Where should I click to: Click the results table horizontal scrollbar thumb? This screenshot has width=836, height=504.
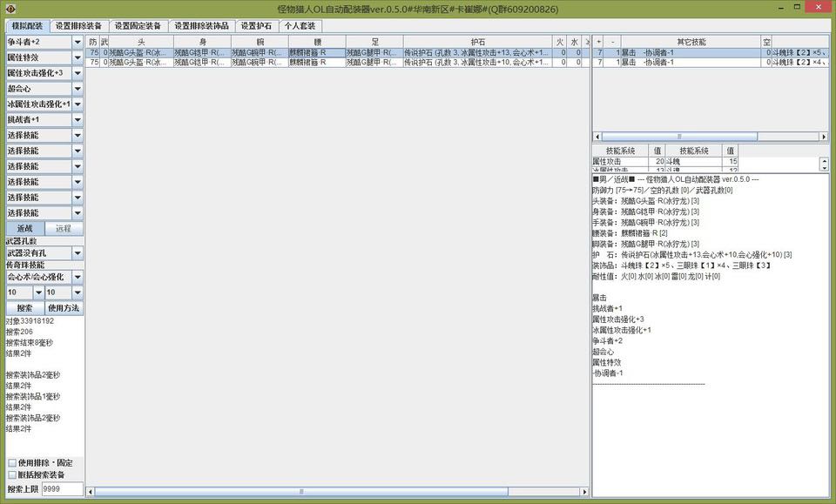[301, 492]
